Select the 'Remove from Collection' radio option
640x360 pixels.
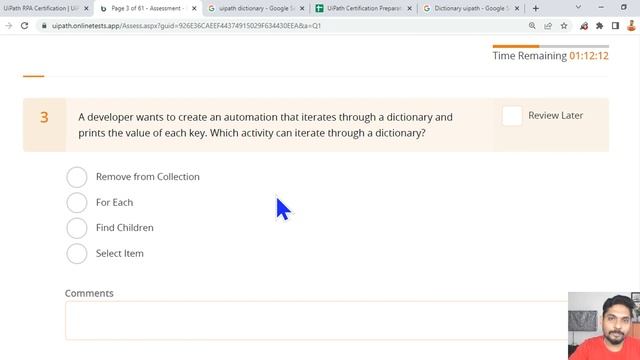(77, 177)
